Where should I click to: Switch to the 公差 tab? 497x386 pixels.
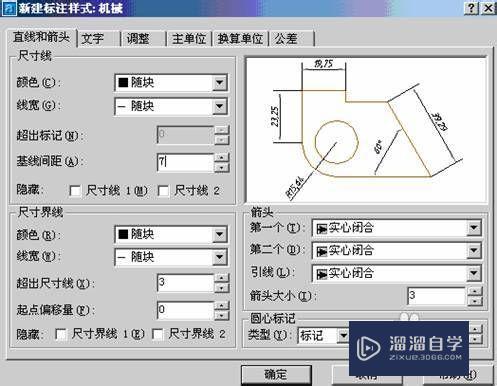(x=291, y=39)
